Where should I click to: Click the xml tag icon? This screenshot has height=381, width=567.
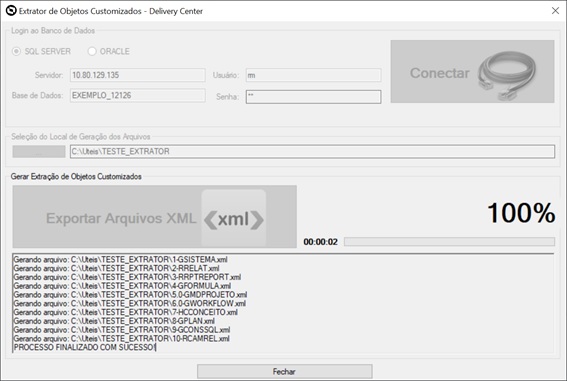point(234,219)
